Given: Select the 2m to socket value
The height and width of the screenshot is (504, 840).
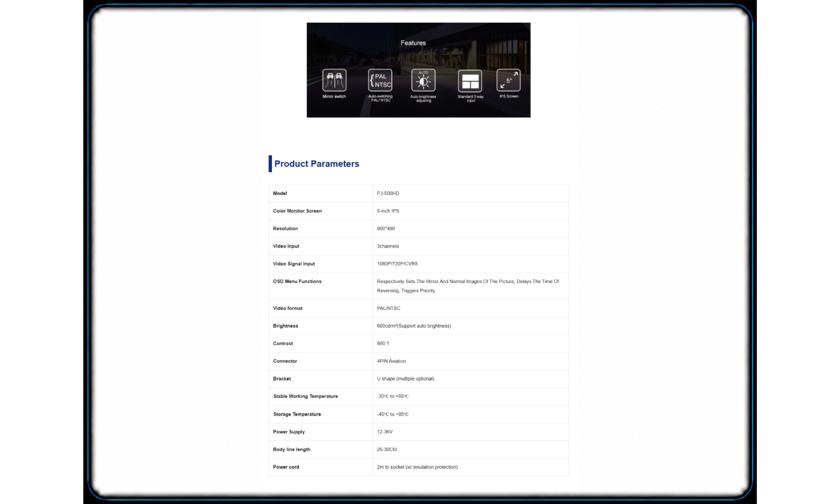Looking at the screenshot, I should [417, 467].
